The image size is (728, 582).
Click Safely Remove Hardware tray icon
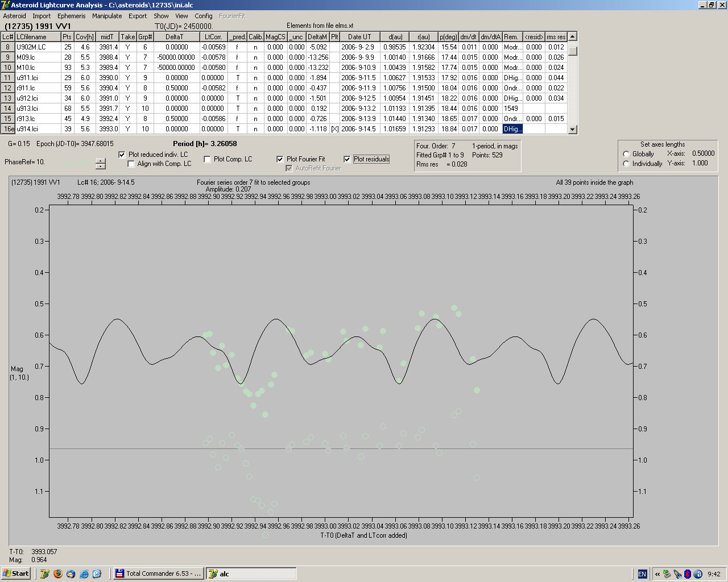[667, 574]
